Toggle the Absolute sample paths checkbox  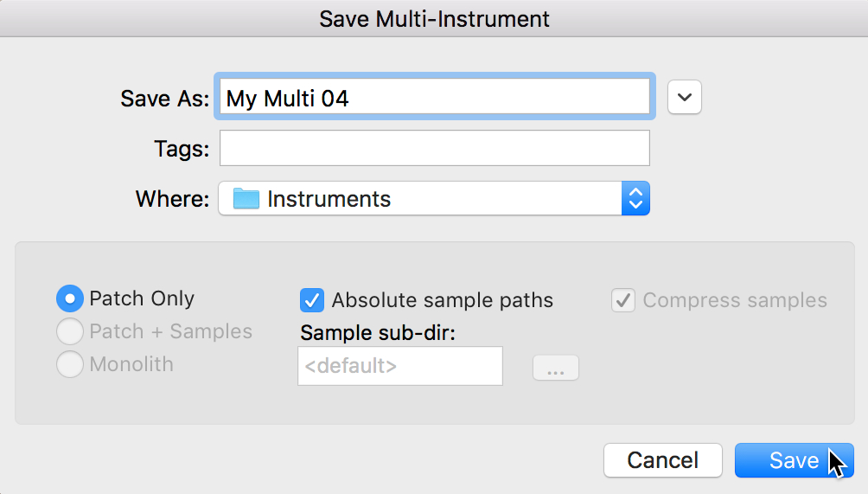(x=312, y=300)
